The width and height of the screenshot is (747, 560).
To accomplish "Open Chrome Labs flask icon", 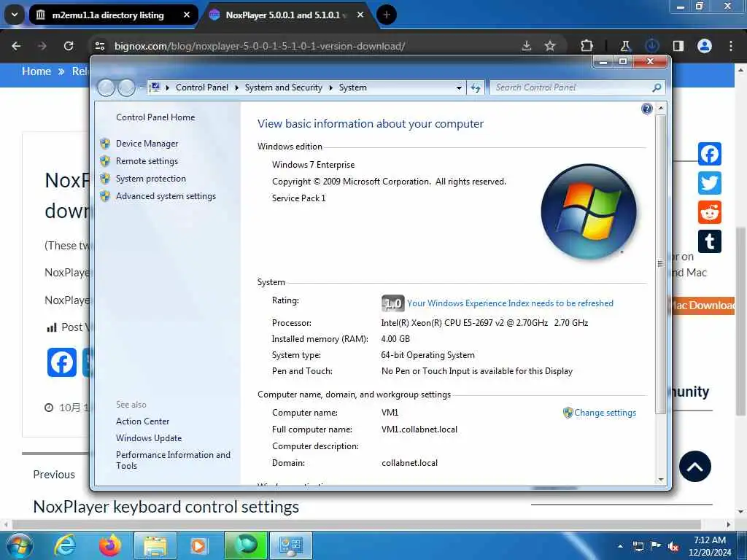I will tap(625, 46).
